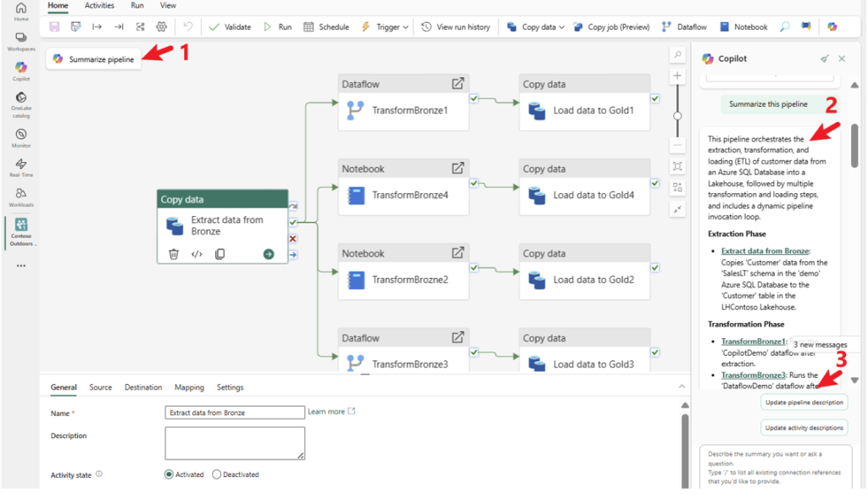Click the pipeline Description input field

[234, 442]
